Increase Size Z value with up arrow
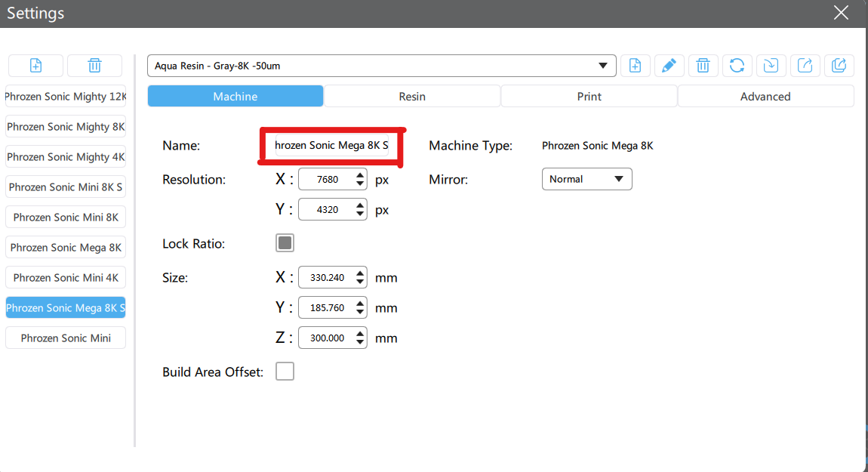This screenshot has width=868, height=472. [360, 333]
